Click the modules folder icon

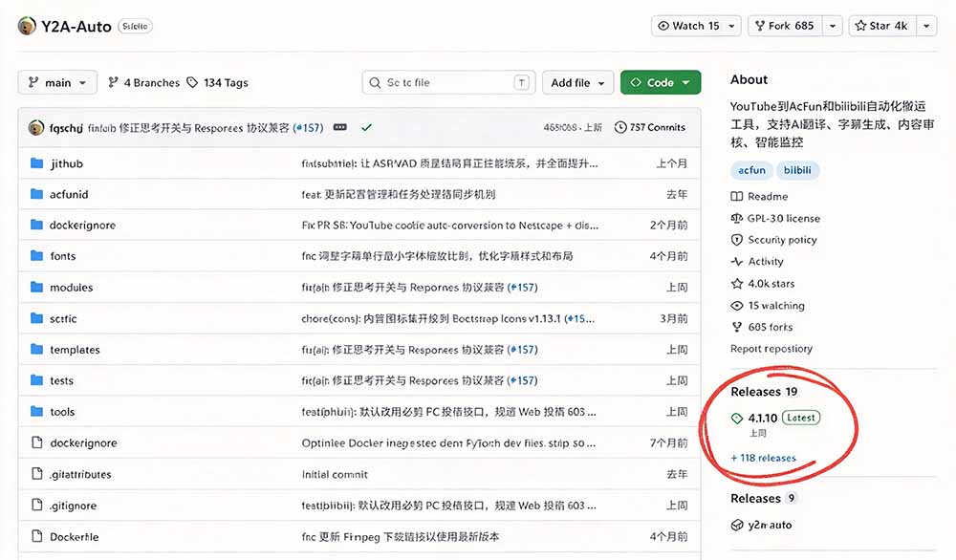pos(36,287)
